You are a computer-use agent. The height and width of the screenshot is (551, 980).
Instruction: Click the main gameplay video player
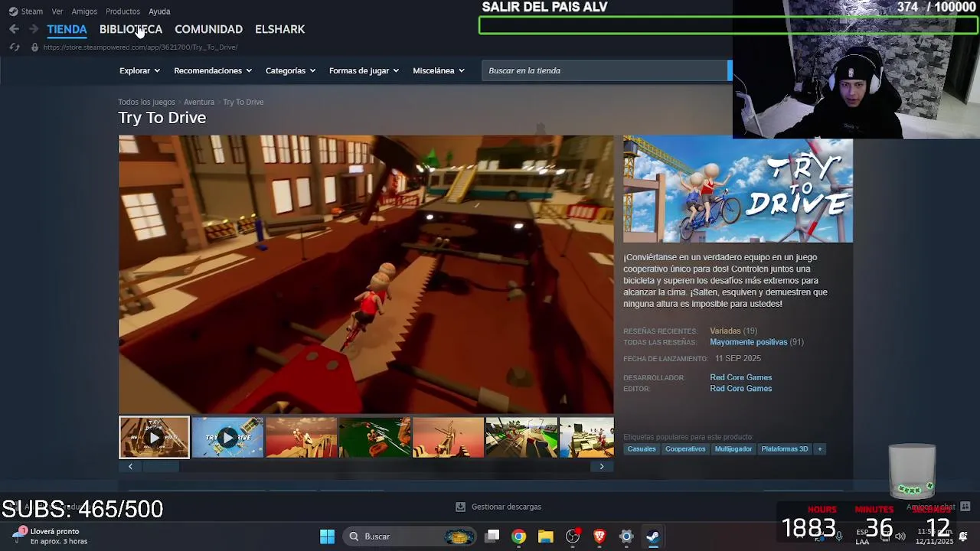coord(366,275)
